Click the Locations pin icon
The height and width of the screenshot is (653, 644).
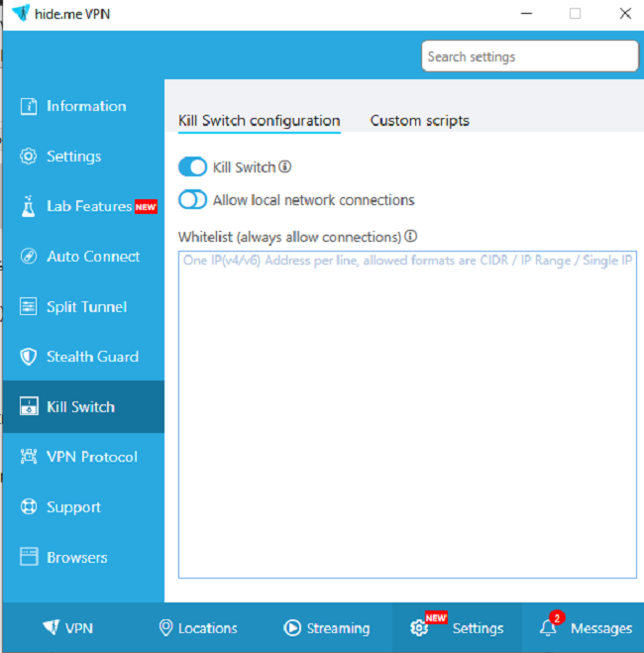[165, 627]
